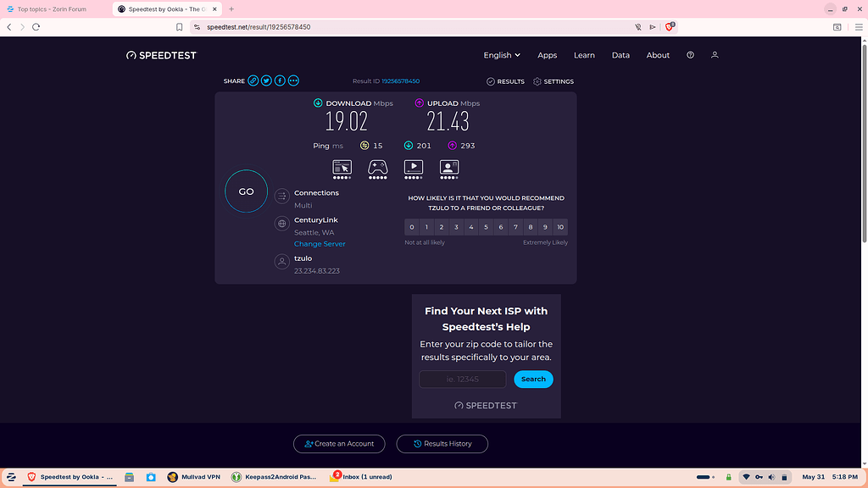Open the About menu item

(658, 55)
